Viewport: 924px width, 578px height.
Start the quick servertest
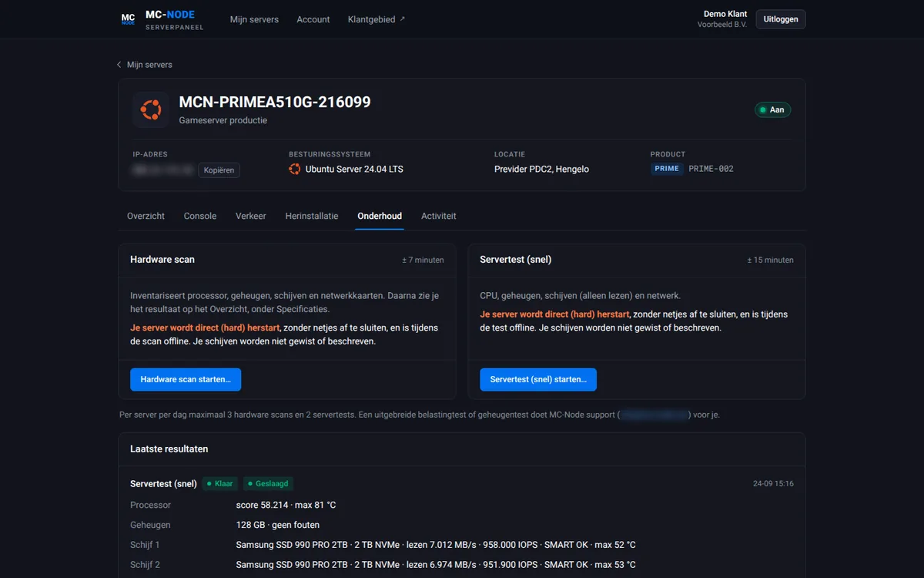point(538,379)
